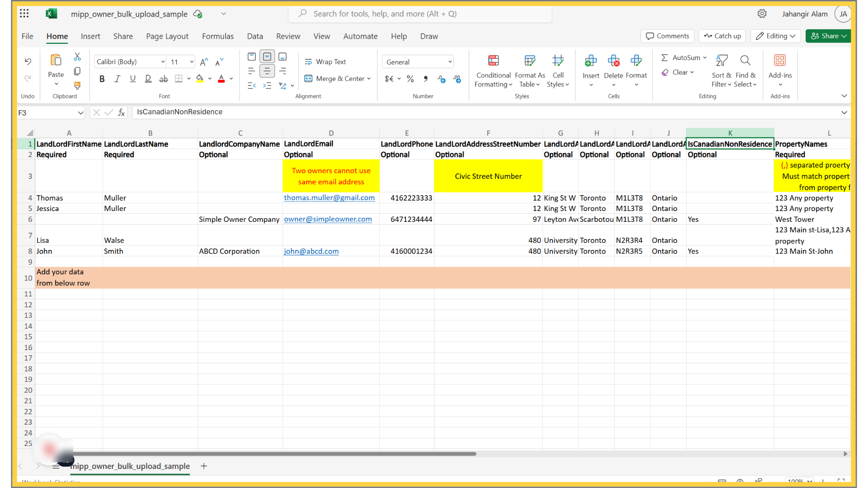
Task: Toggle Bold formatting
Action: pyautogui.click(x=102, y=79)
